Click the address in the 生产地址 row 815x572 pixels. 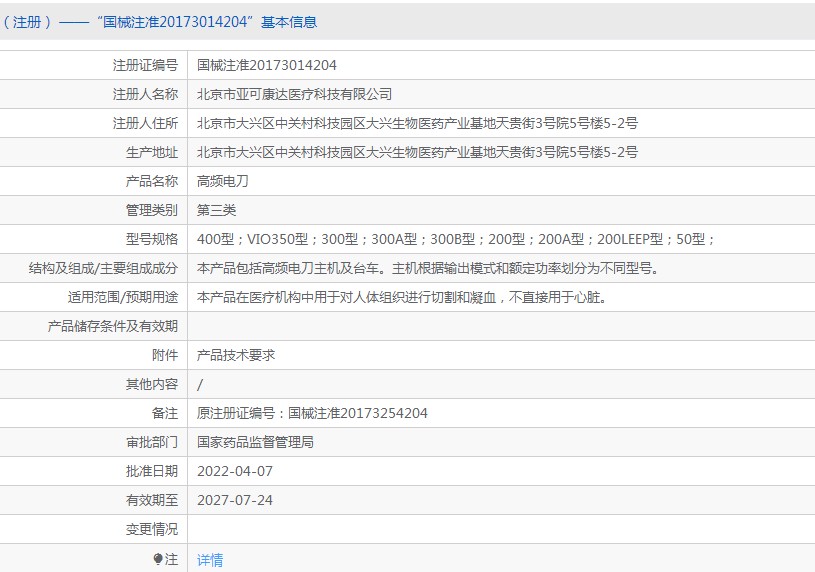(417, 152)
